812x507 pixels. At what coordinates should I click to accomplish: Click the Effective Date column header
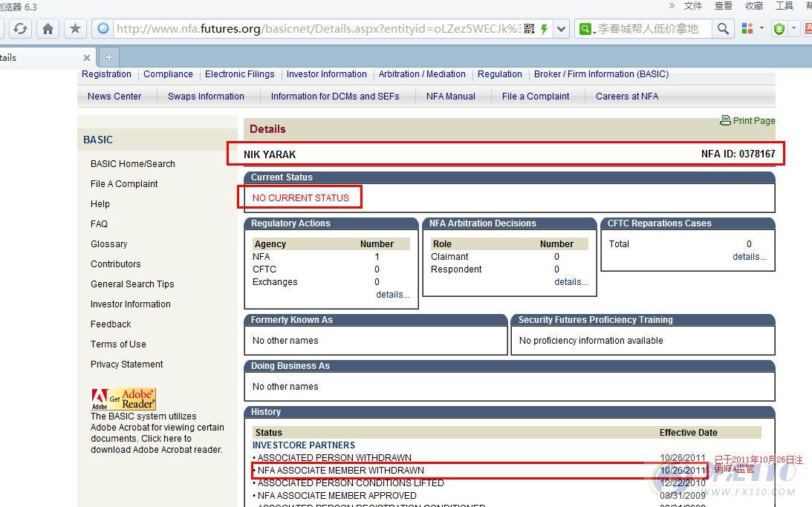pyautogui.click(x=688, y=433)
